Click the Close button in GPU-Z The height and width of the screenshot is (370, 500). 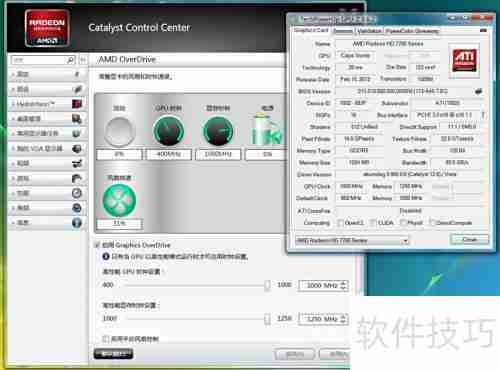tap(470, 239)
